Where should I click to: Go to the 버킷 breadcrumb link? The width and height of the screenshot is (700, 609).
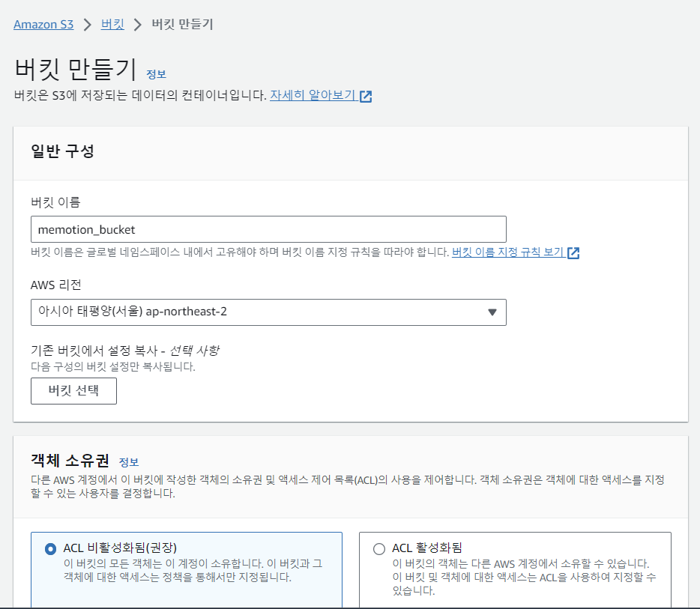[112, 24]
